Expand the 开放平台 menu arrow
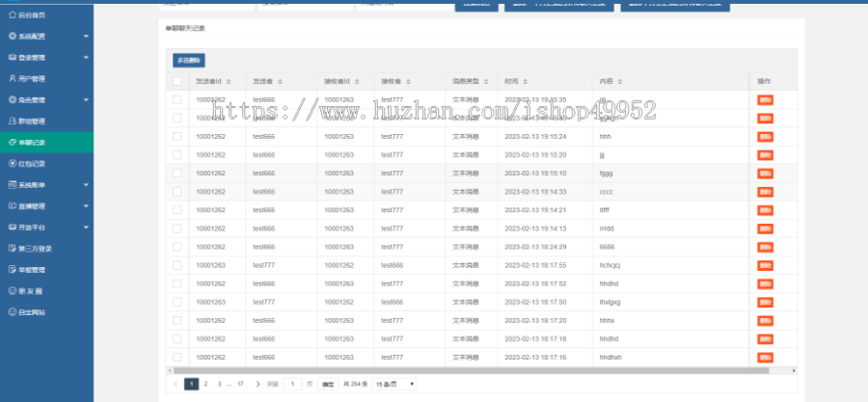868x402 pixels. (x=86, y=228)
